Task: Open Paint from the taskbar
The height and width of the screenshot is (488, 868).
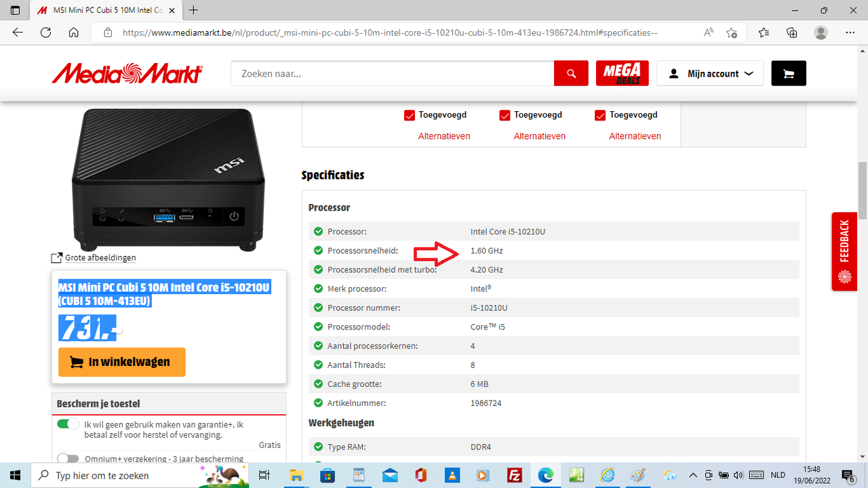Action: click(638, 475)
